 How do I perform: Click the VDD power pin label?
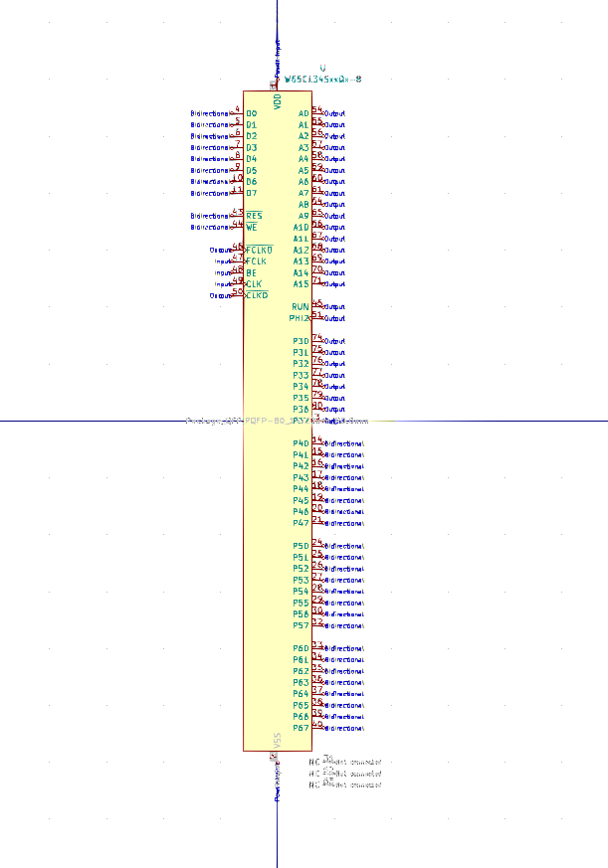tap(278, 99)
